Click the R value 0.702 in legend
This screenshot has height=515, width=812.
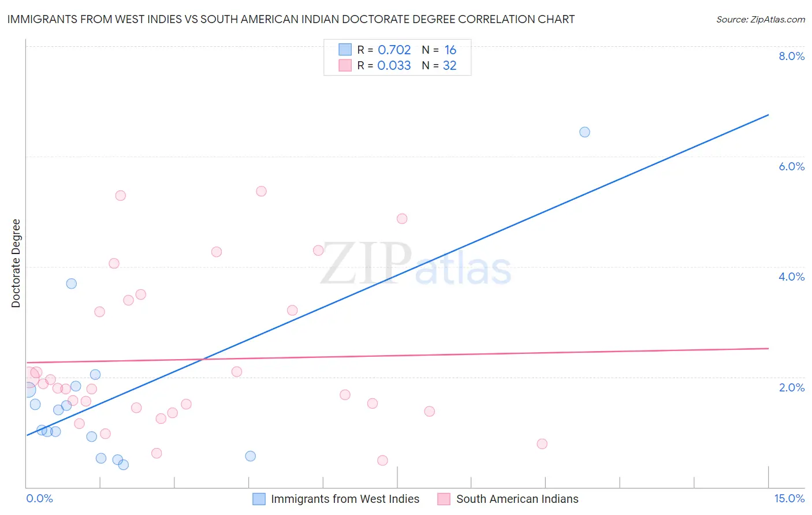tap(394, 50)
